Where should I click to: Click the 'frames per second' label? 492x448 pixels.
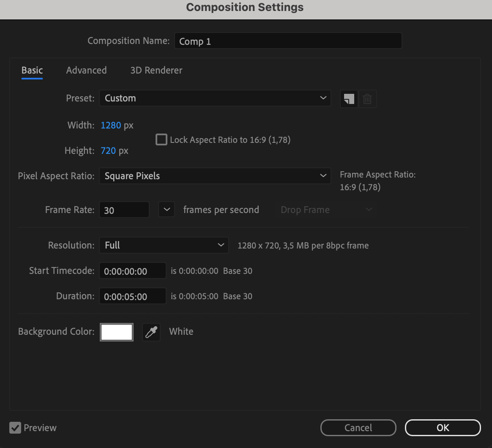pyautogui.click(x=221, y=210)
